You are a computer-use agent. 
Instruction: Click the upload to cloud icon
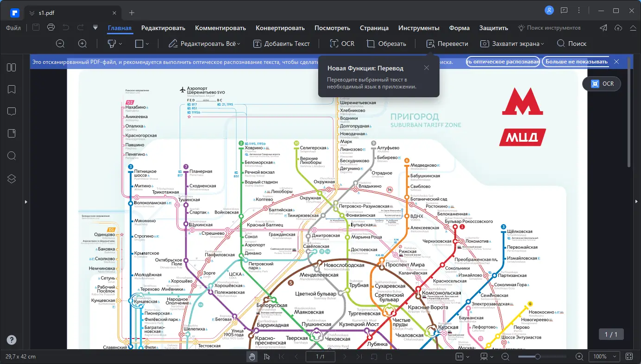click(x=618, y=28)
